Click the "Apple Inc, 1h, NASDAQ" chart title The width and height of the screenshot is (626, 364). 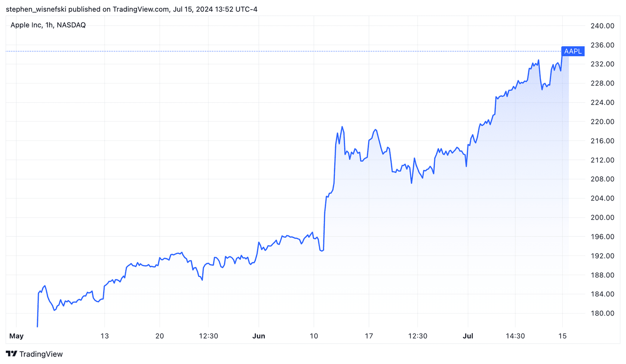tap(48, 25)
